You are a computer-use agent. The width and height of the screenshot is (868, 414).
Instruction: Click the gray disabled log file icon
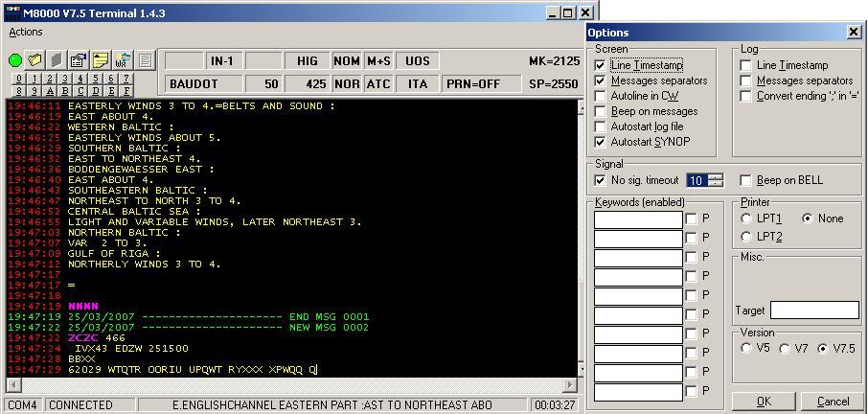(x=57, y=60)
